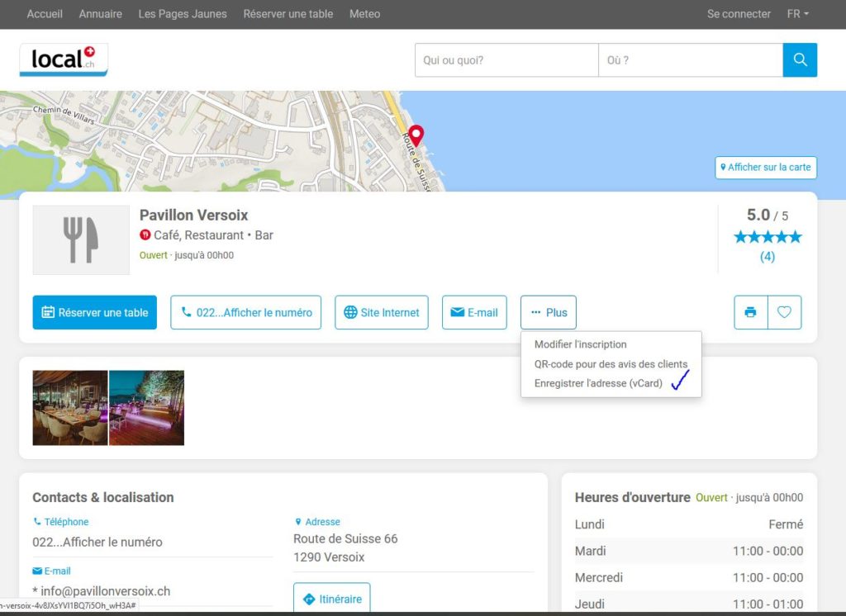Click Afficher sur la carte button

[x=766, y=168]
